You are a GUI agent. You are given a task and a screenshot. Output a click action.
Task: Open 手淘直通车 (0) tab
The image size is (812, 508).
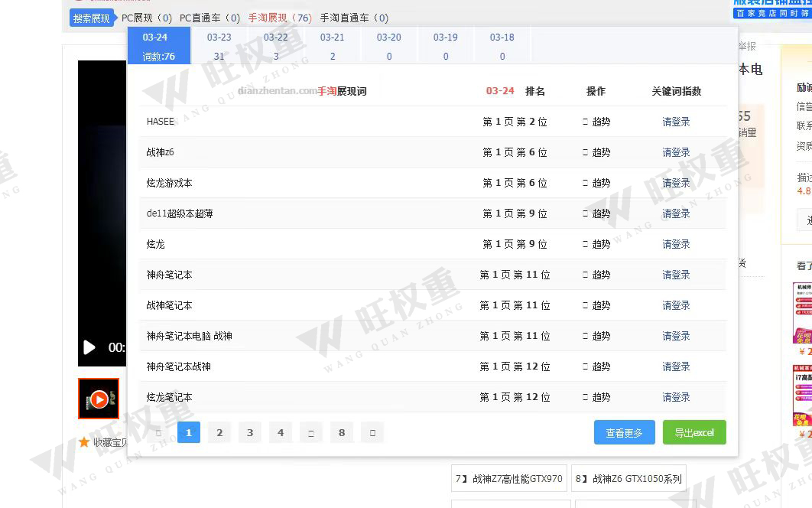[354, 18]
